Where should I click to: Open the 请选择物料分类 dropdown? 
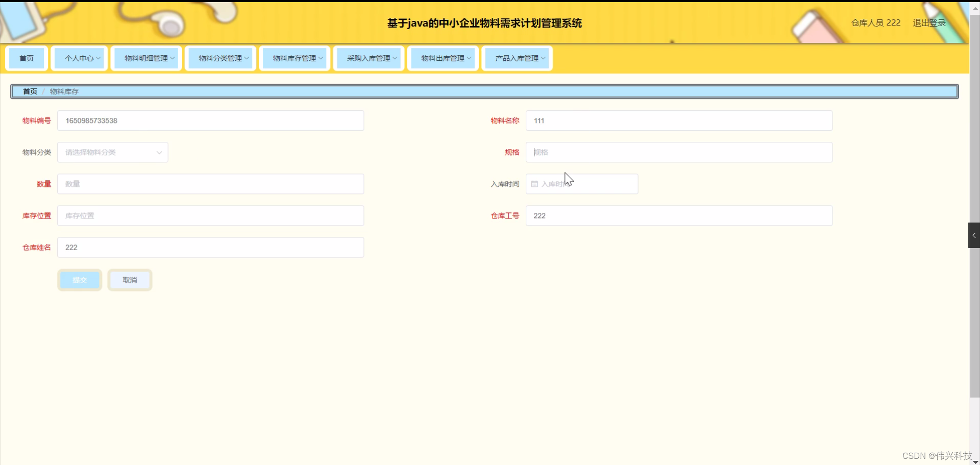click(112, 152)
